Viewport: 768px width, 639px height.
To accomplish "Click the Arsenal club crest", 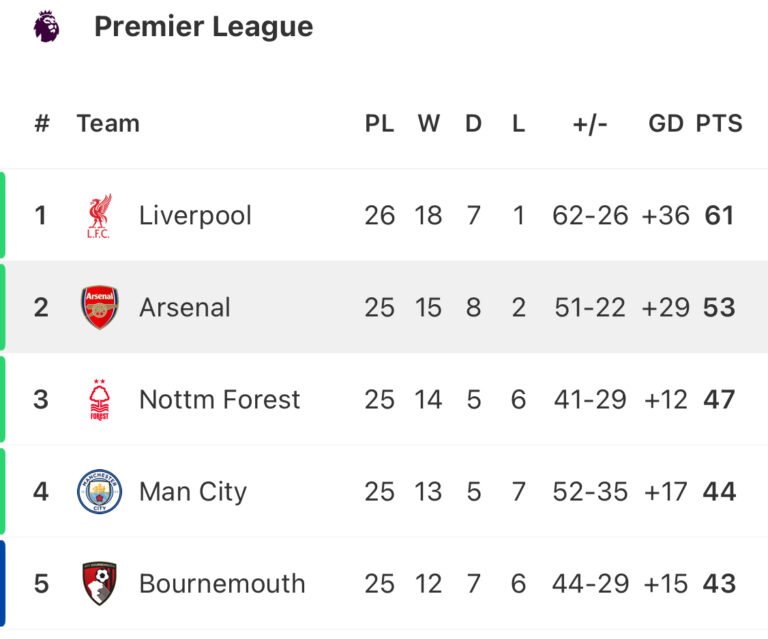I will click(99, 308).
